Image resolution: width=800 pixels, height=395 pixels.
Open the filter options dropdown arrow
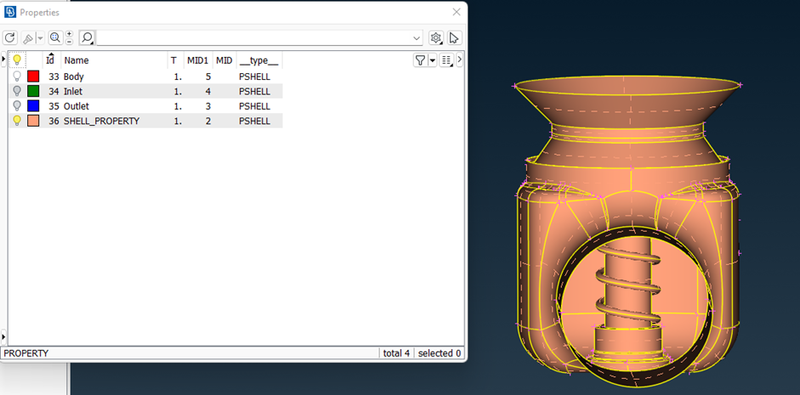point(432,60)
